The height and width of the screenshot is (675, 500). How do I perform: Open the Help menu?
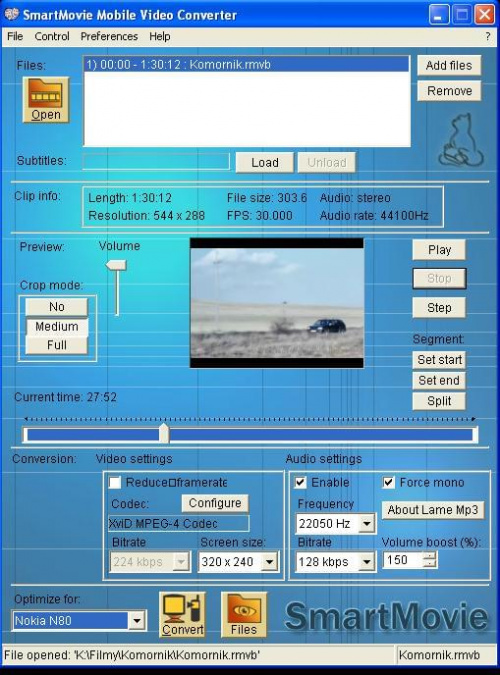click(160, 37)
